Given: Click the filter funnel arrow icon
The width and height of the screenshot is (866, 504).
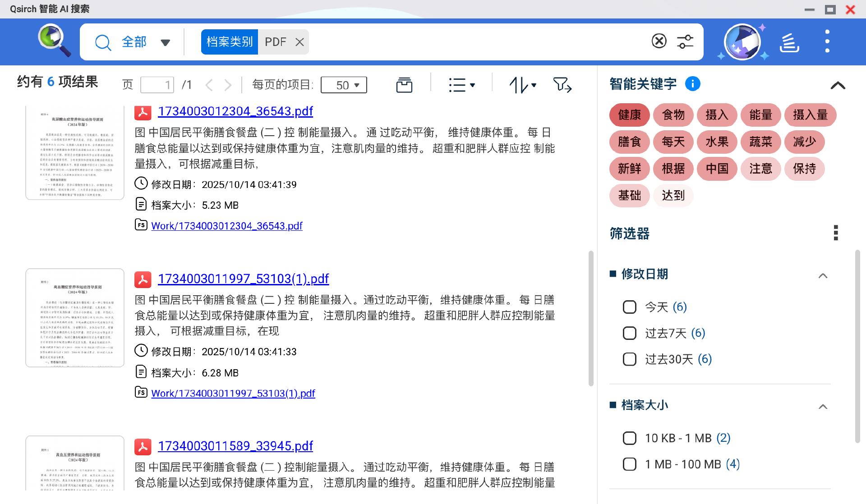Looking at the screenshot, I should click(x=562, y=85).
